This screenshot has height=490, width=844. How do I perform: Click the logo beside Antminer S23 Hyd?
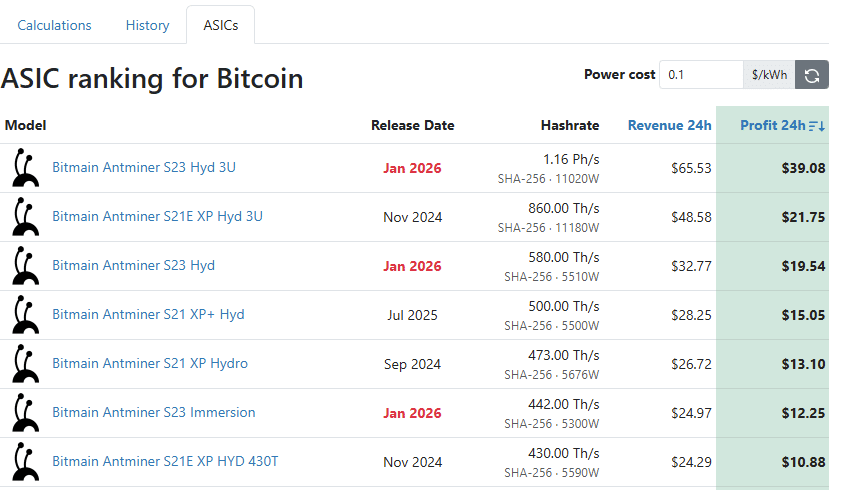[25, 265]
